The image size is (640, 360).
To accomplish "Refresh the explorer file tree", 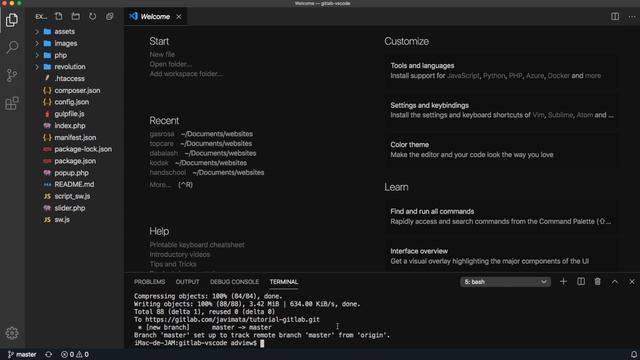I will [93, 16].
